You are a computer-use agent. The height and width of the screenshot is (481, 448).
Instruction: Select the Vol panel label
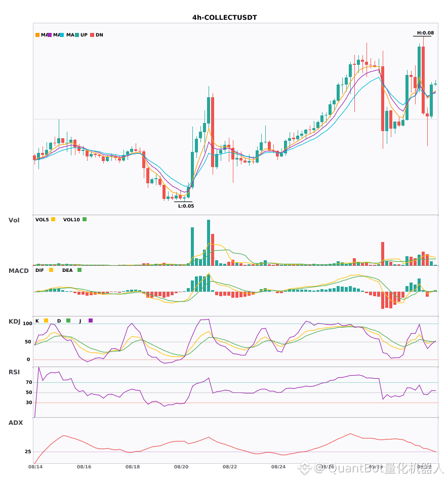(x=14, y=220)
